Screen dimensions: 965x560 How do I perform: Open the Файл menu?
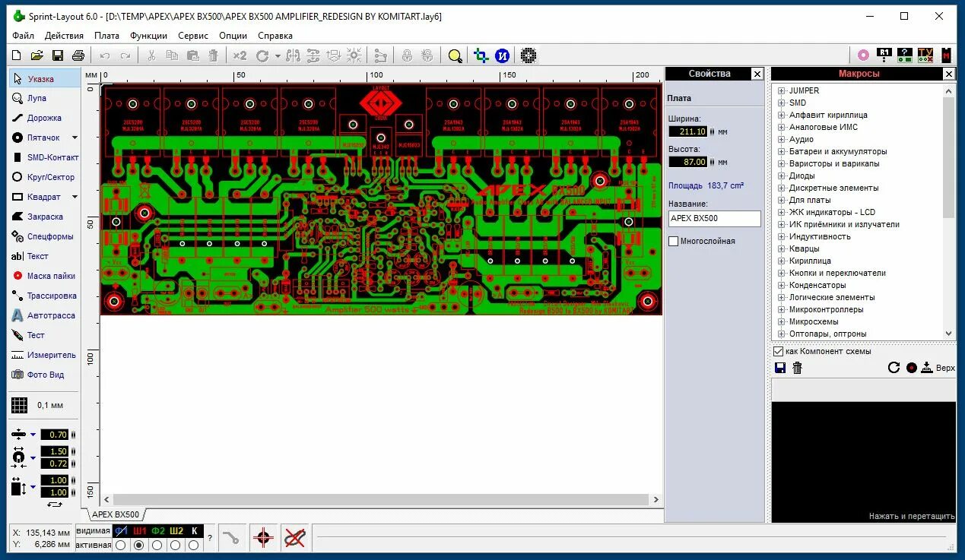point(24,35)
